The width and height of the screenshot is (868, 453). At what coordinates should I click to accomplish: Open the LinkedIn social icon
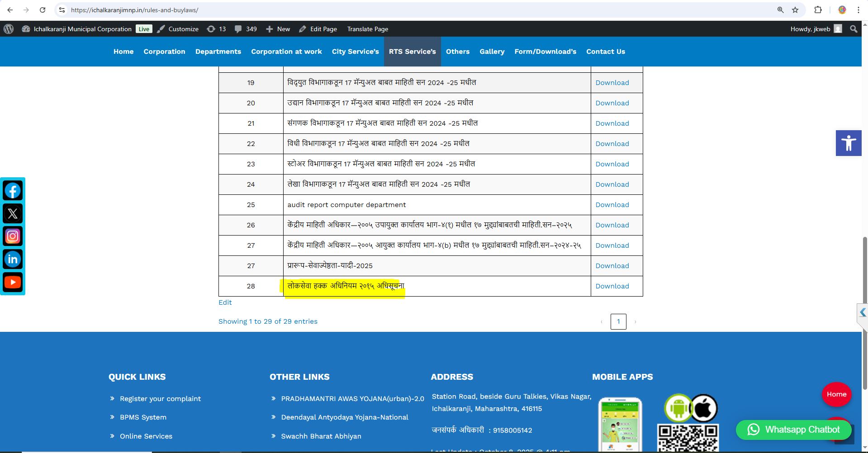click(13, 259)
